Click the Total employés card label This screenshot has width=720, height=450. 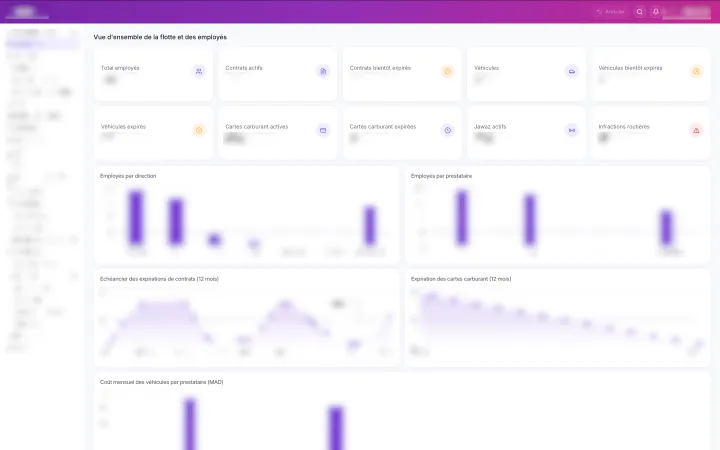[120, 68]
